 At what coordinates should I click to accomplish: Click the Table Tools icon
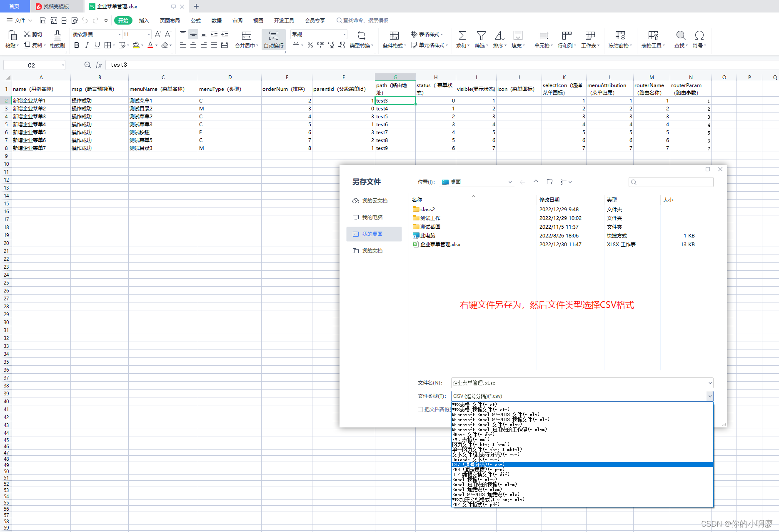point(653,35)
